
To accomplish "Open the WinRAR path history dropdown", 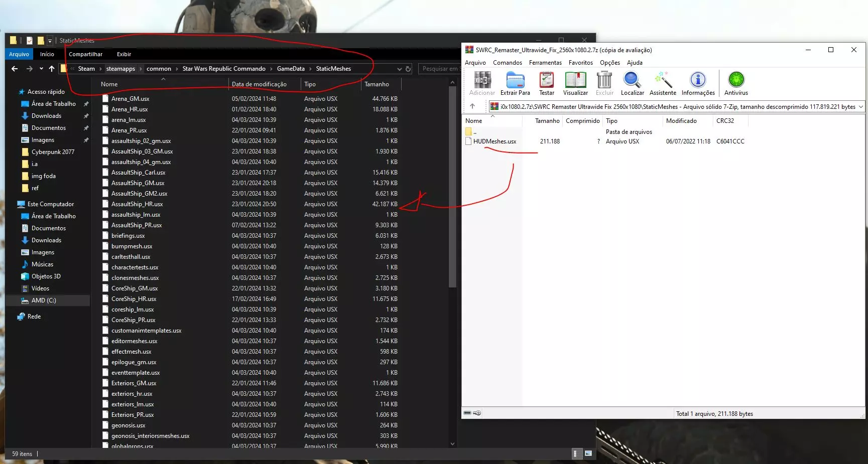I will (860, 106).
